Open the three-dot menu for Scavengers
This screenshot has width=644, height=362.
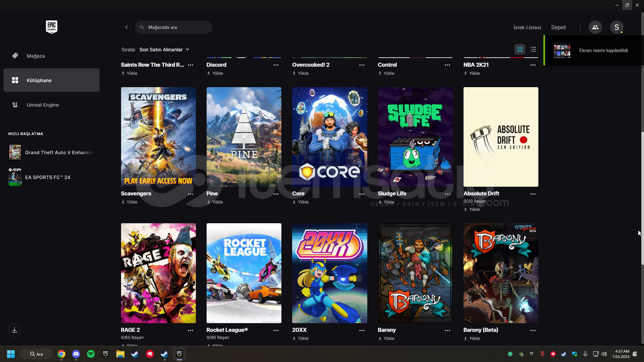tap(190, 194)
